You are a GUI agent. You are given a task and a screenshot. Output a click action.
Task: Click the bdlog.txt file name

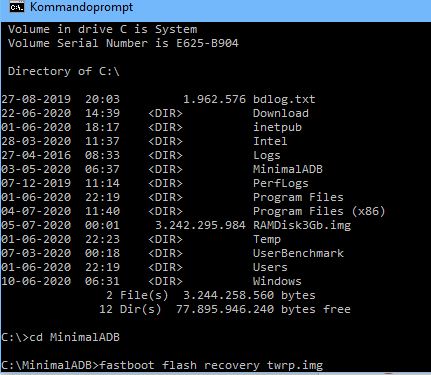(284, 99)
